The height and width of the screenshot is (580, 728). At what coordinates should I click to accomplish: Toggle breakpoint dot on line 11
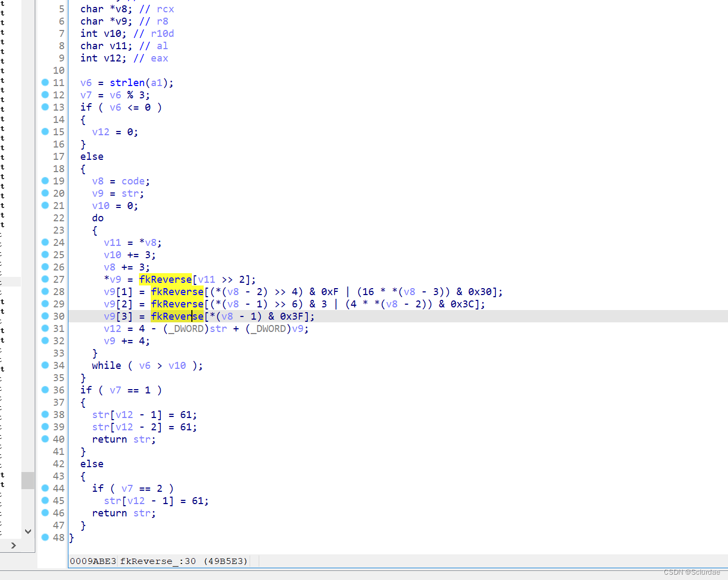click(45, 82)
